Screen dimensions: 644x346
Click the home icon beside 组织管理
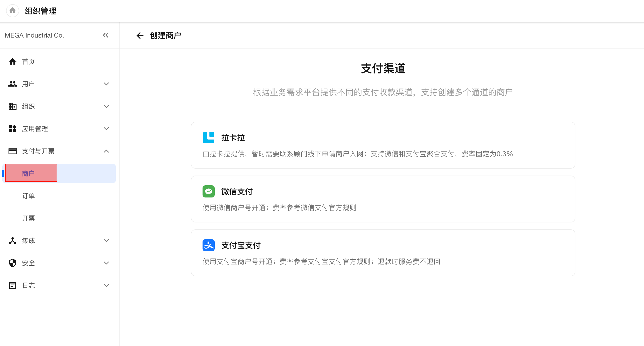(13, 11)
